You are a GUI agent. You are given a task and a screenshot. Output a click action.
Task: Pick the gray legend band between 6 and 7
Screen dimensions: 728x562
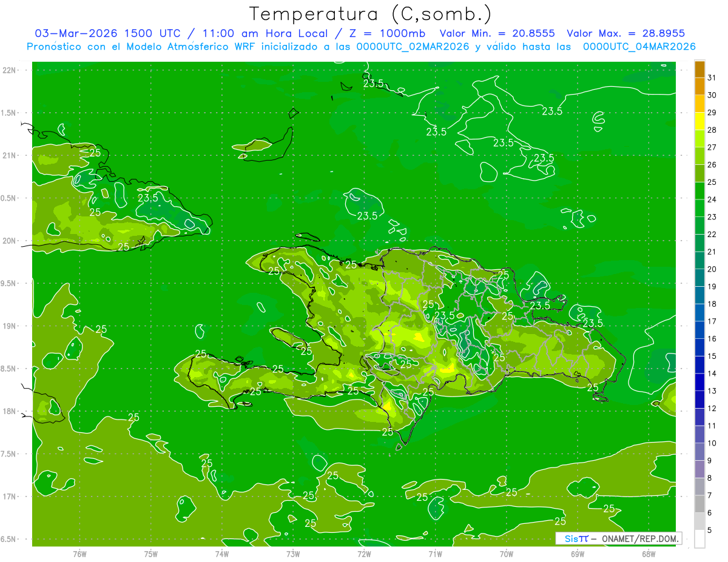tap(699, 504)
